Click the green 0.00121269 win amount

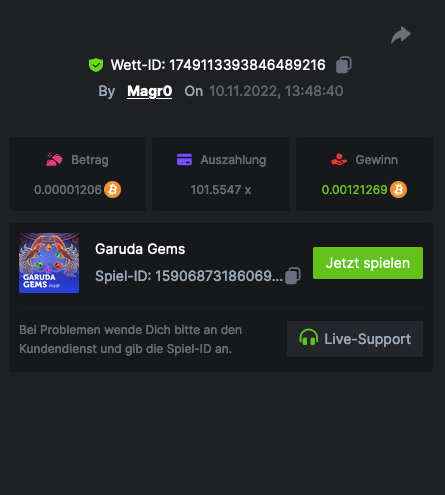point(354,190)
